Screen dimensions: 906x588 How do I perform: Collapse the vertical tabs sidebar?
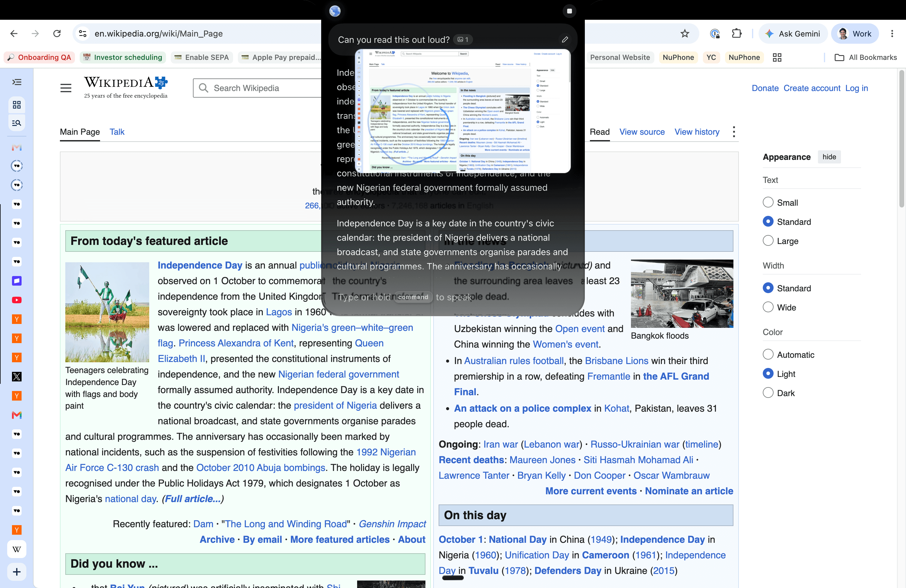pyautogui.click(x=17, y=82)
